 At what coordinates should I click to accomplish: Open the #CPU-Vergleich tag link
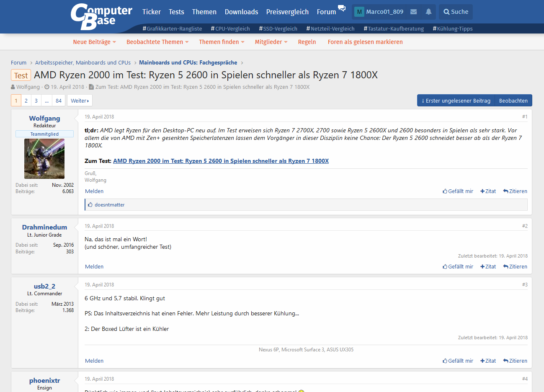click(230, 29)
